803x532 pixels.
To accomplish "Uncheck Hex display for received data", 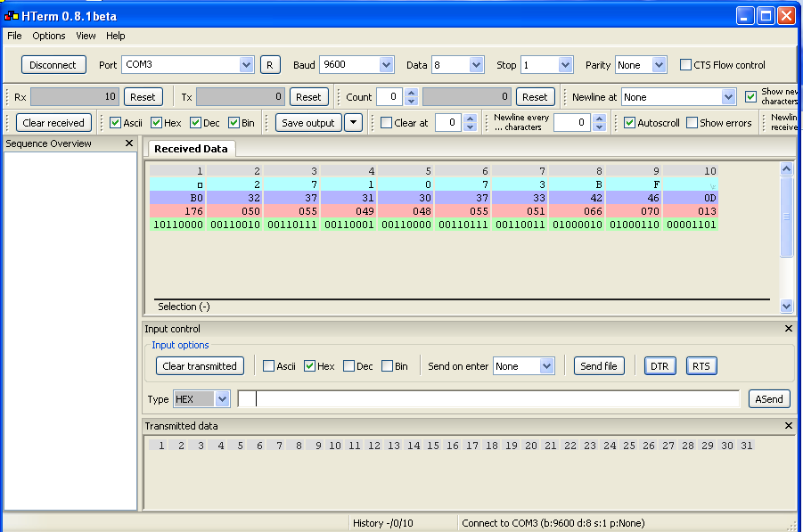I will 156,123.
